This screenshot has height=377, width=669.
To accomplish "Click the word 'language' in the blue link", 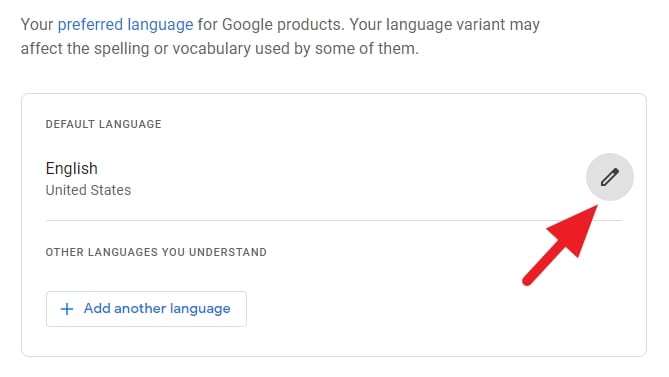I will [160, 25].
